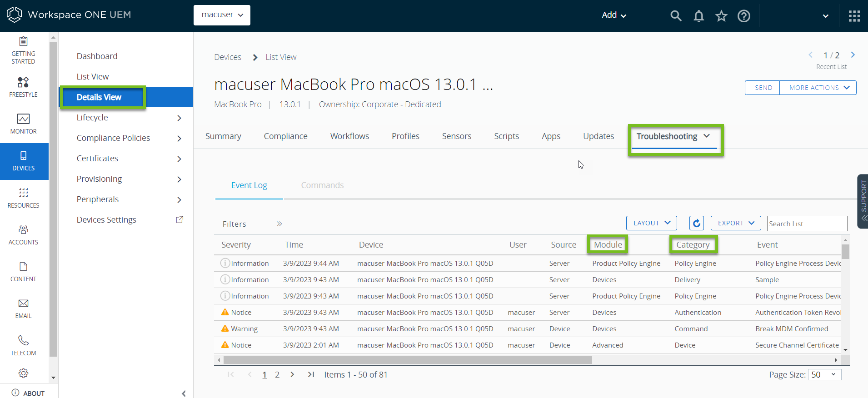Select the Commands sub-tab
This screenshot has height=398, width=868.
pos(322,185)
